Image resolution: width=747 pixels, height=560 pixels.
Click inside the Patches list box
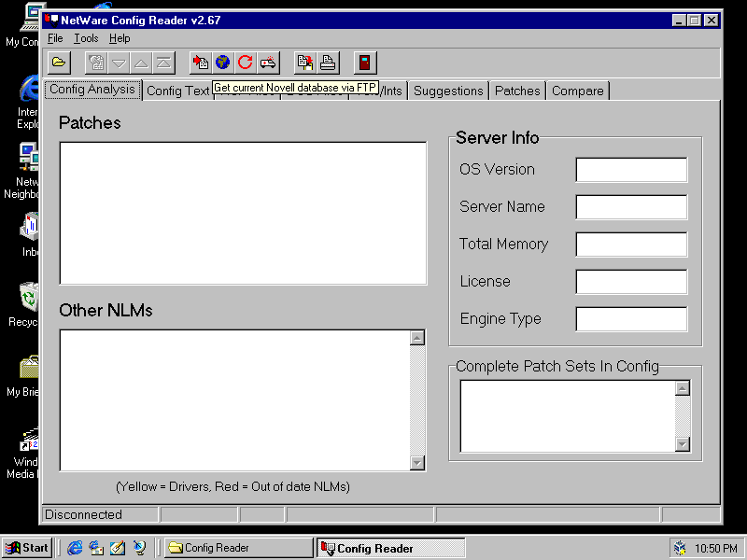point(243,214)
